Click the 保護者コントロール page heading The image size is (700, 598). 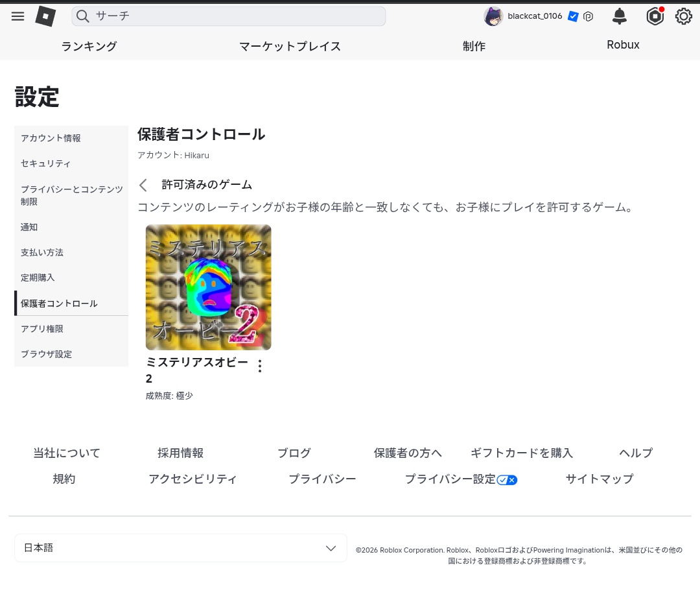pos(201,134)
